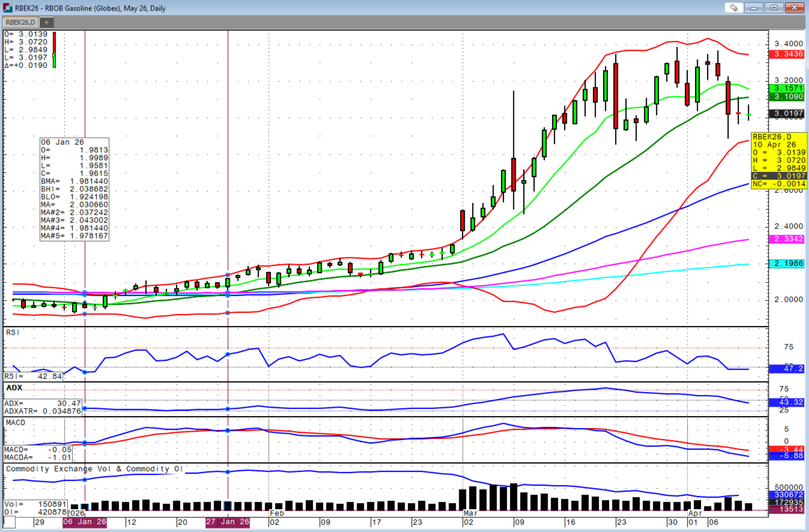
Task: Select the RBEK26,D chart tab
Action: pyautogui.click(x=20, y=22)
